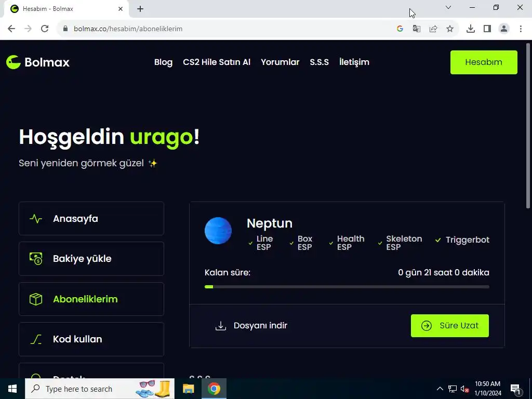Click the browser forward arrow
This screenshot has width=532, height=399.
click(28, 29)
